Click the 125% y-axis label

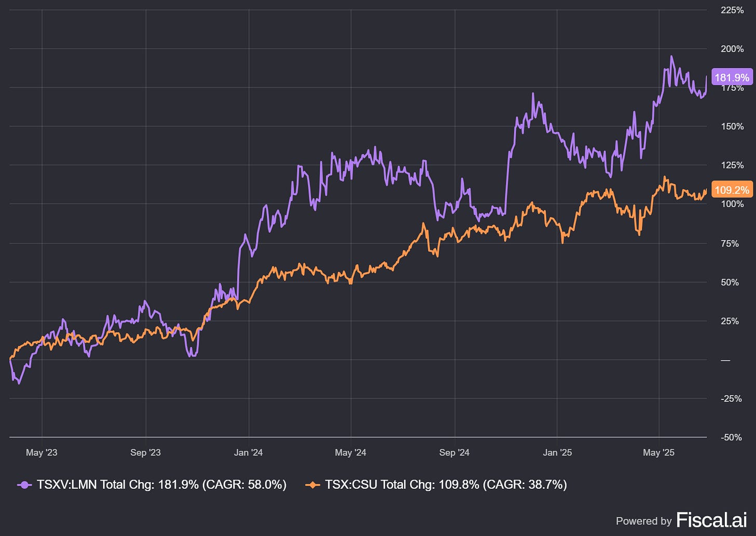pos(732,165)
